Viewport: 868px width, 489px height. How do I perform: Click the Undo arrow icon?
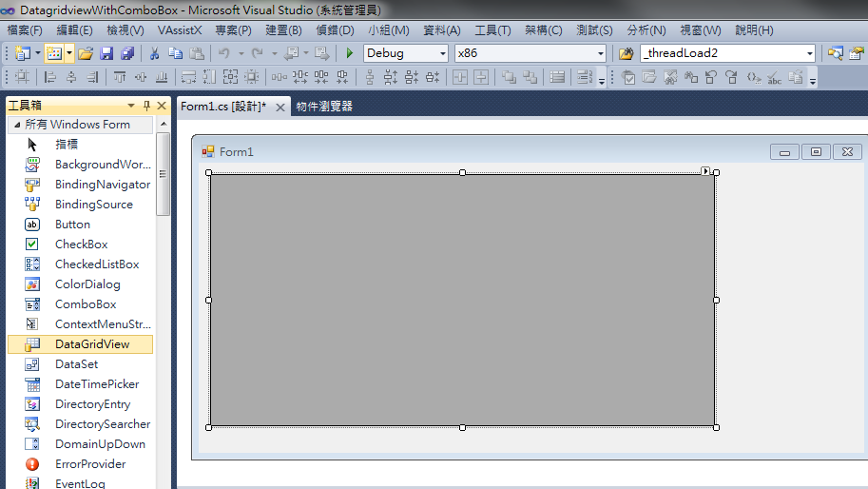(224, 53)
